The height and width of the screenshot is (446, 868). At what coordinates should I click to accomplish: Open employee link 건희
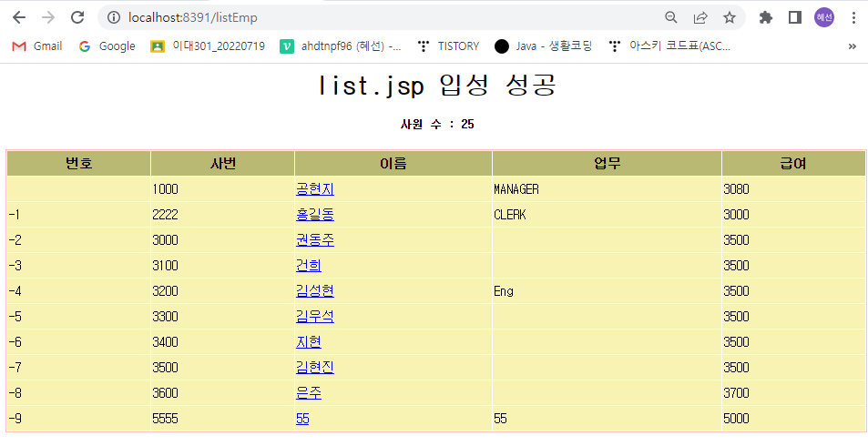pos(309,266)
